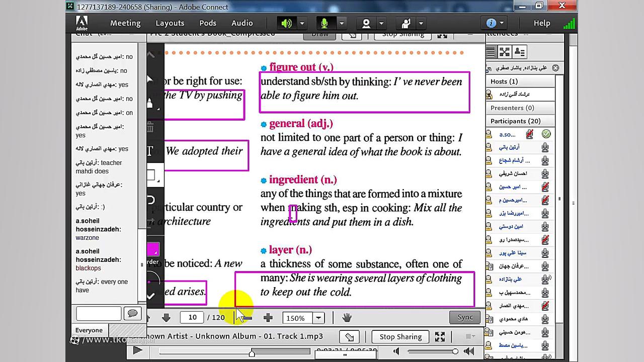Click the page number field showing 10
The height and width of the screenshot is (362, 644).
192,317
